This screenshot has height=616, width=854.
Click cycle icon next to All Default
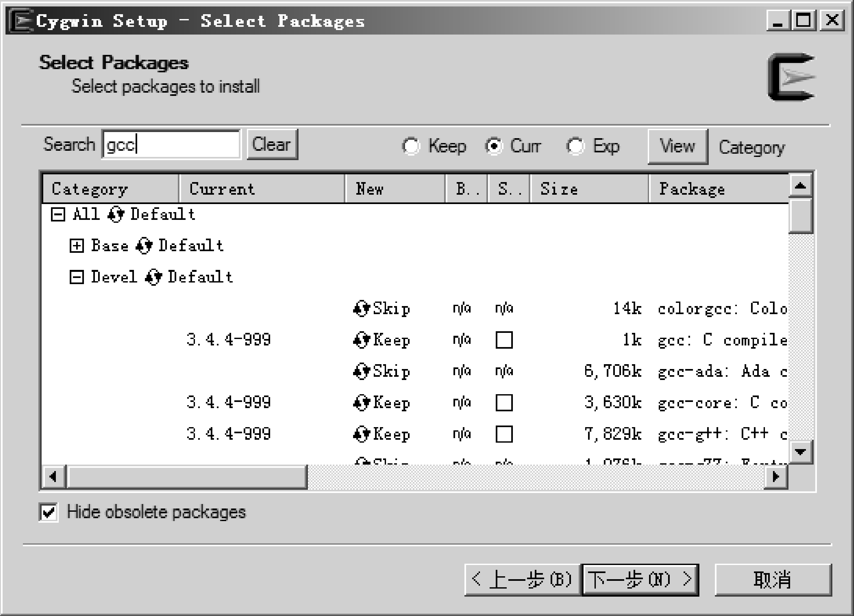[115, 214]
